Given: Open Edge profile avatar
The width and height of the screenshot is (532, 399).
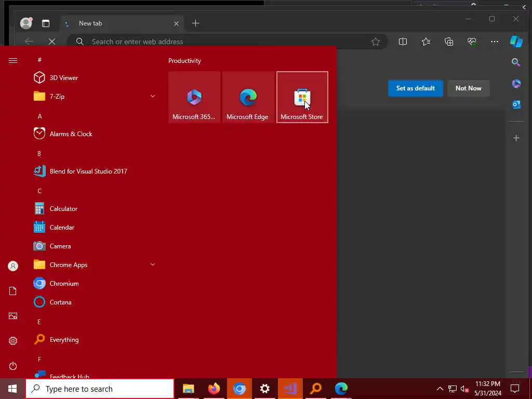Looking at the screenshot, I should (x=26, y=23).
